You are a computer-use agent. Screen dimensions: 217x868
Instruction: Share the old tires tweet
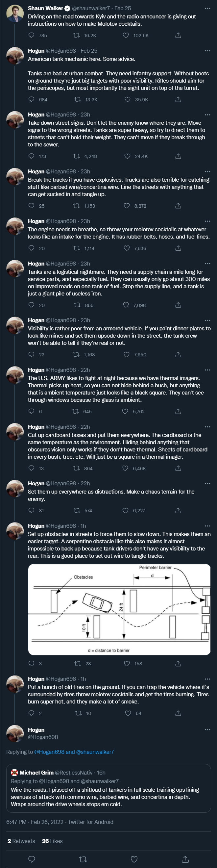click(x=178, y=713)
